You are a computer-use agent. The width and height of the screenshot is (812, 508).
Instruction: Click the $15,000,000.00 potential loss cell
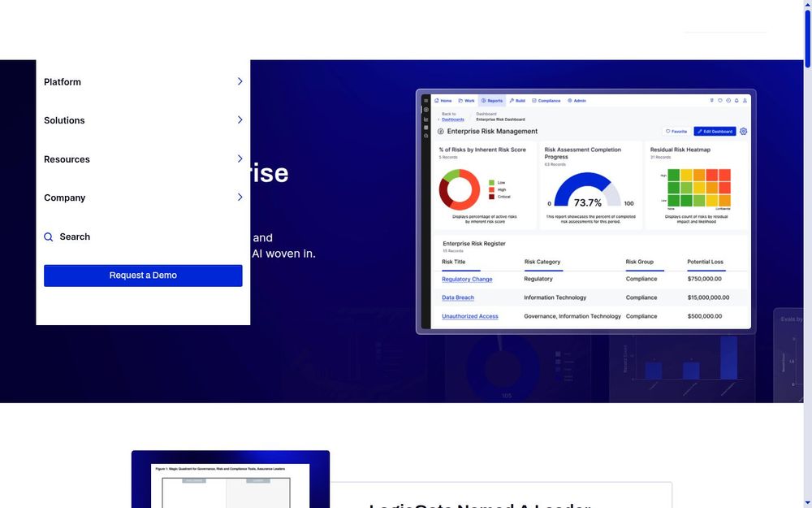[x=708, y=297]
